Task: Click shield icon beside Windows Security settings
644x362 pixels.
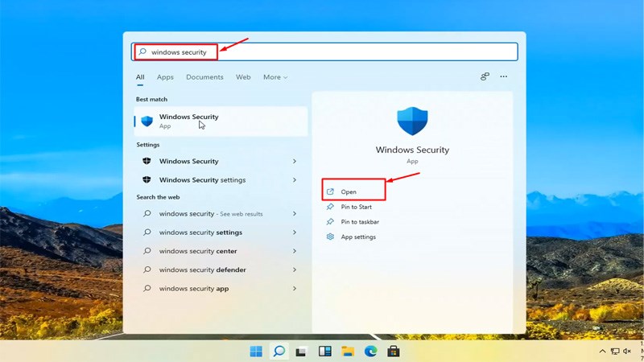Action: tap(147, 179)
